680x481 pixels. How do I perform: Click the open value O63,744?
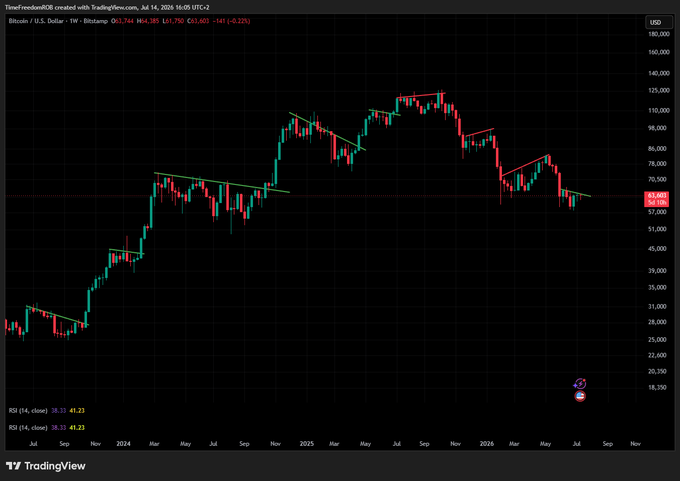(x=122, y=21)
